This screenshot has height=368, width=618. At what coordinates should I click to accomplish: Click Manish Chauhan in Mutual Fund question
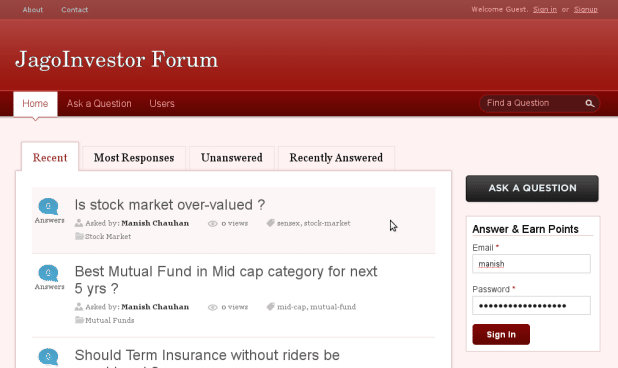pos(155,307)
